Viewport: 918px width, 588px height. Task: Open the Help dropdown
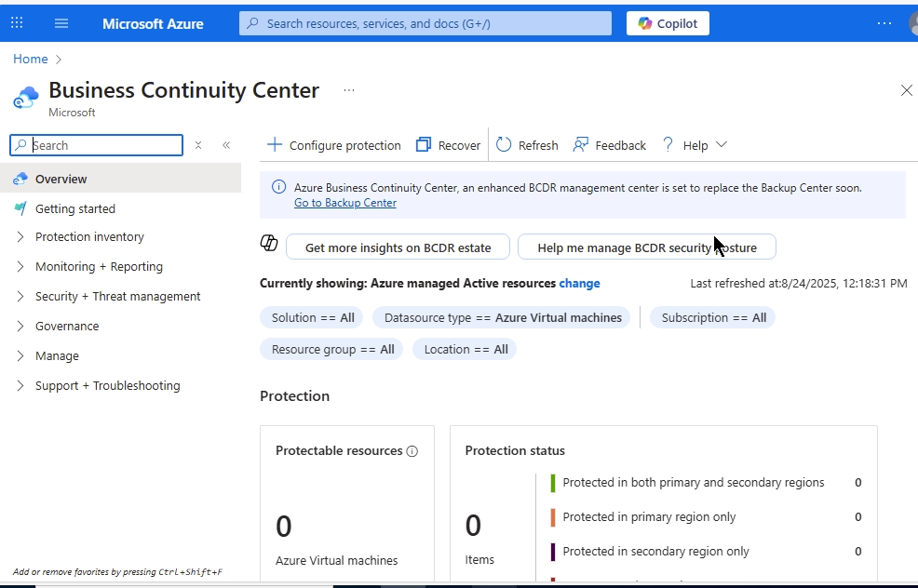click(x=694, y=145)
